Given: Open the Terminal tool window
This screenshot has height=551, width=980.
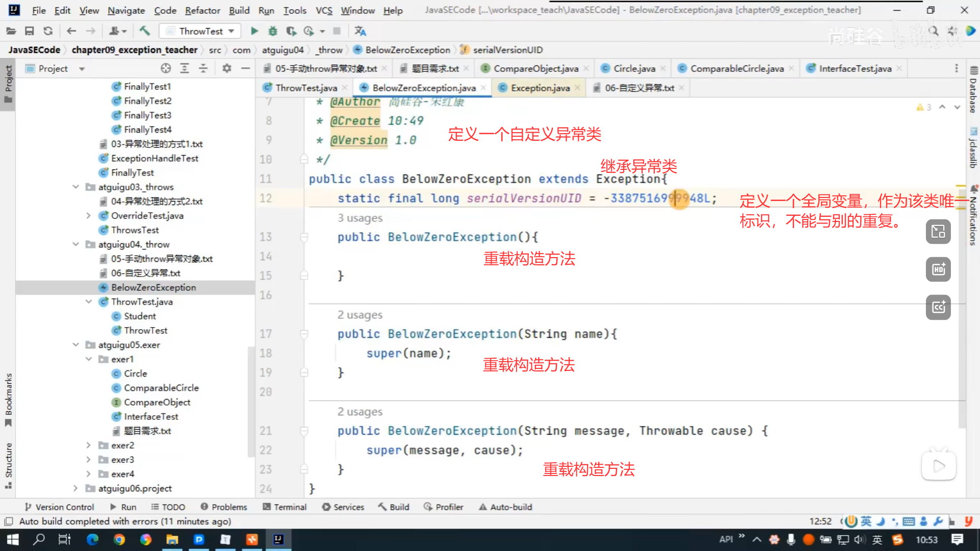Looking at the screenshot, I should (284, 507).
